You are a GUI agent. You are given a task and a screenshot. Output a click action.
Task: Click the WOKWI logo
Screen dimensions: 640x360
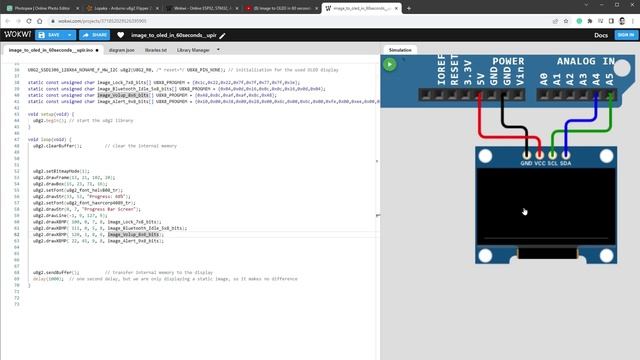[17, 35]
